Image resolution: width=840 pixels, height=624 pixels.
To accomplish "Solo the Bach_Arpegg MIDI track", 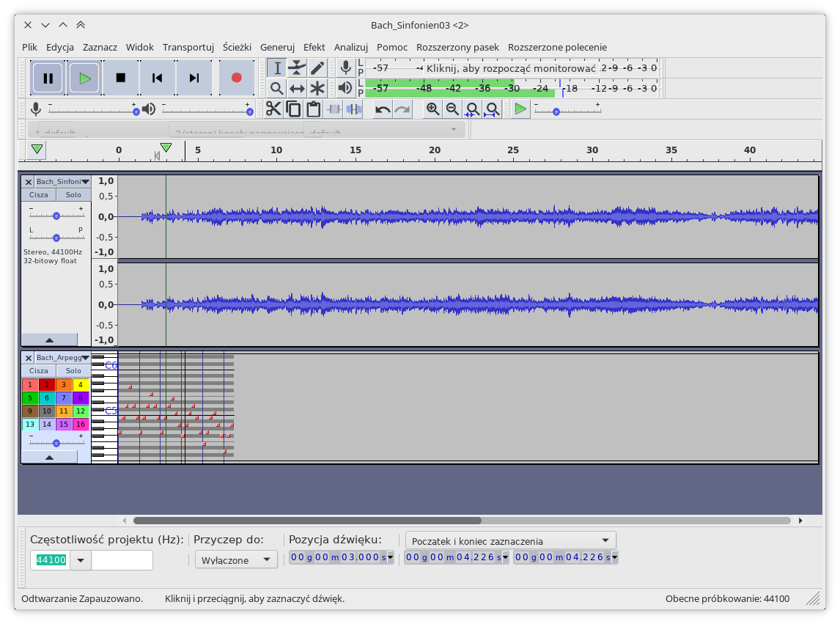I will coord(73,371).
